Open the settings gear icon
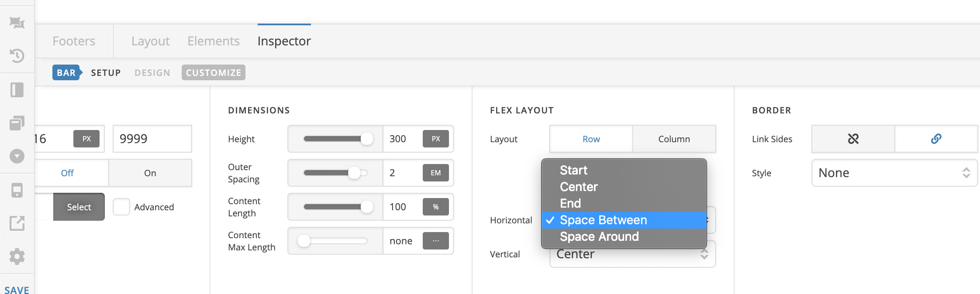The width and height of the screenshot is (980, 294). pos(17,256)
